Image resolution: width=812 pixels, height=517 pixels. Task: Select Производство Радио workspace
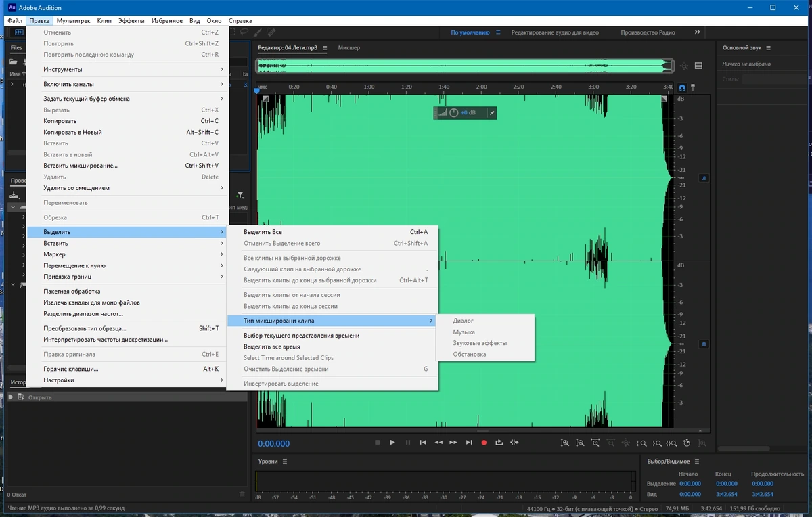[648, 32]
